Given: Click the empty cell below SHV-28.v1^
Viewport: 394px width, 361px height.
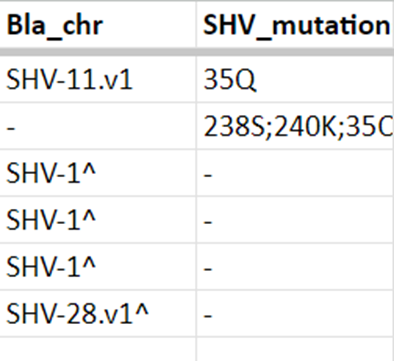Looking at the screenshot, I should 98,349.
